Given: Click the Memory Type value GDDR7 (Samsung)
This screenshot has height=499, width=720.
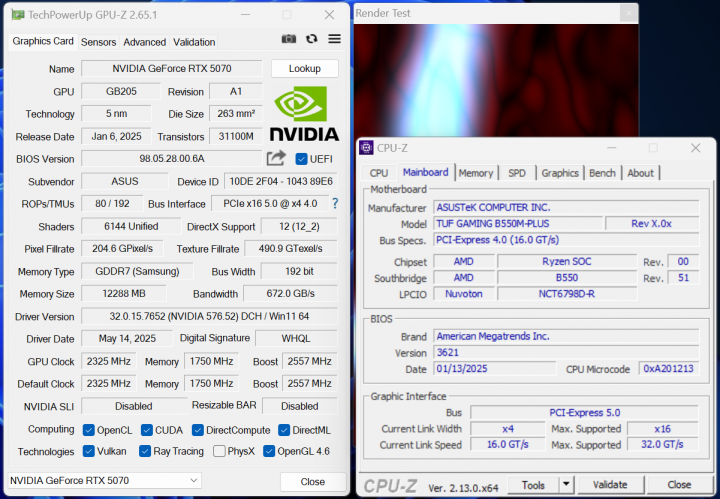Looking at the screenshot, I should 137,271.
